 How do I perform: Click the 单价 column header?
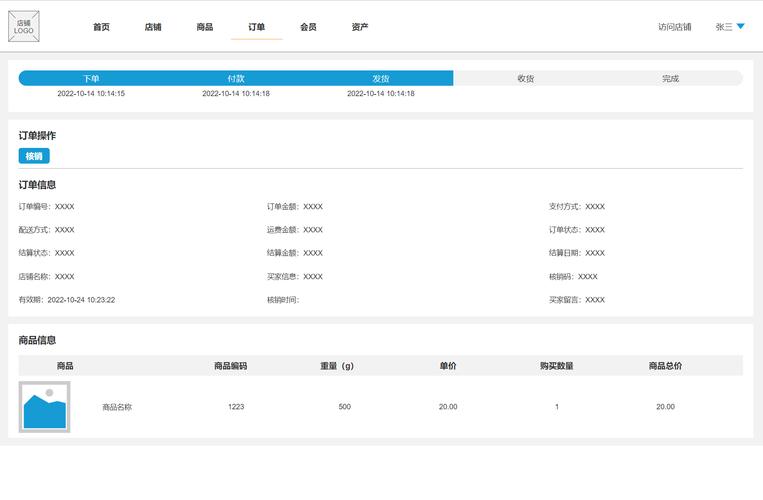coord(448,366)
